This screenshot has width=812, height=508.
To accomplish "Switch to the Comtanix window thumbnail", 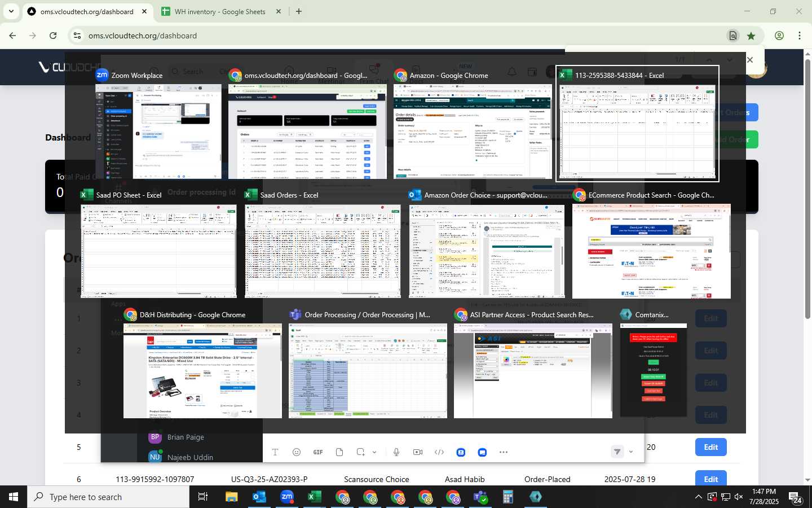I will click(x=653, y=370).
